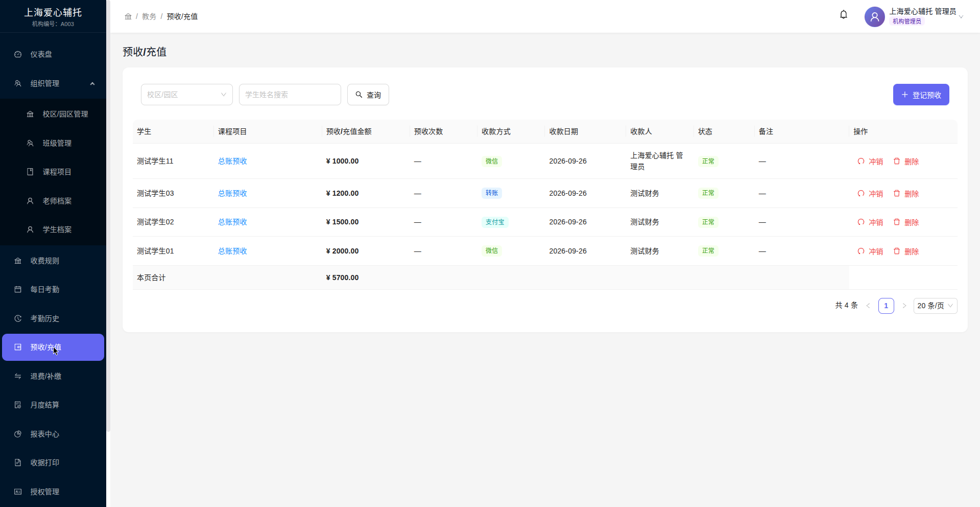
Task: Open 校区/园区管理 in the sidebar
Action: (x=53, y=114)
